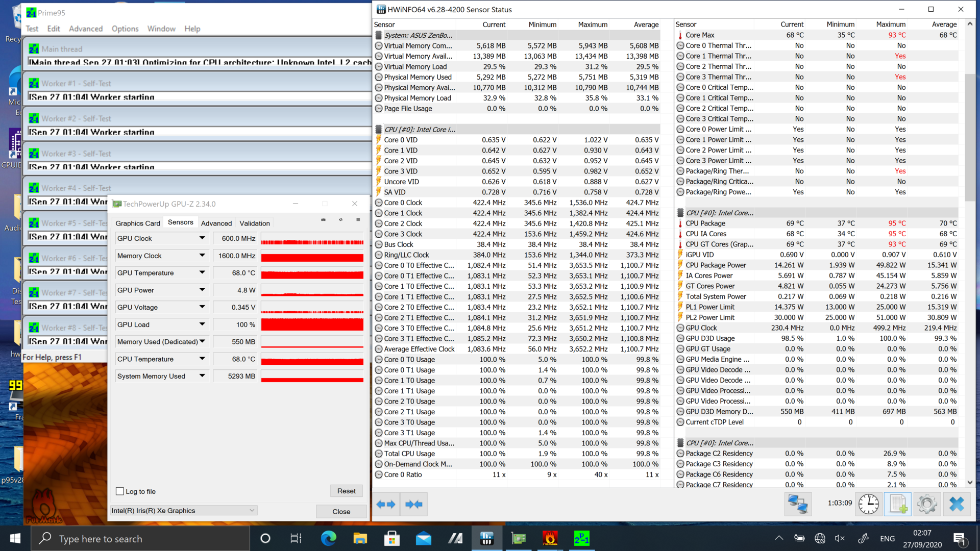980x551 pixels.
Task: Open Microsoft Edge from taskbar
Action: coord(328,538)
